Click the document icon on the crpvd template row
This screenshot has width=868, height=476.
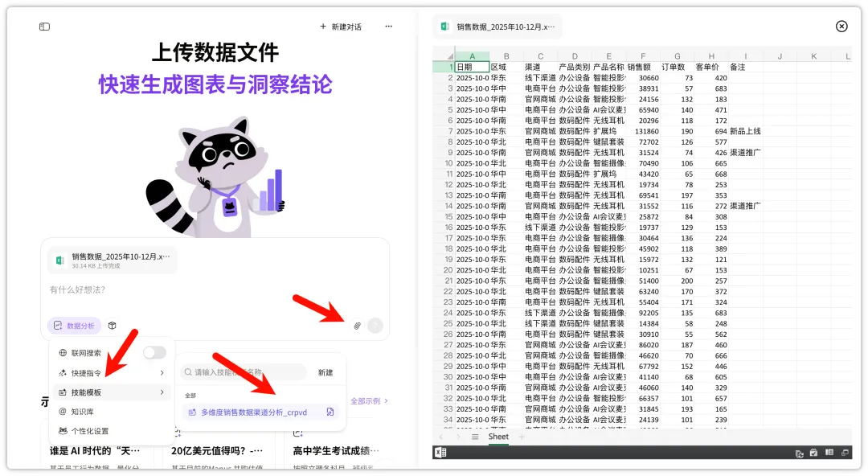tap(330, 412)
